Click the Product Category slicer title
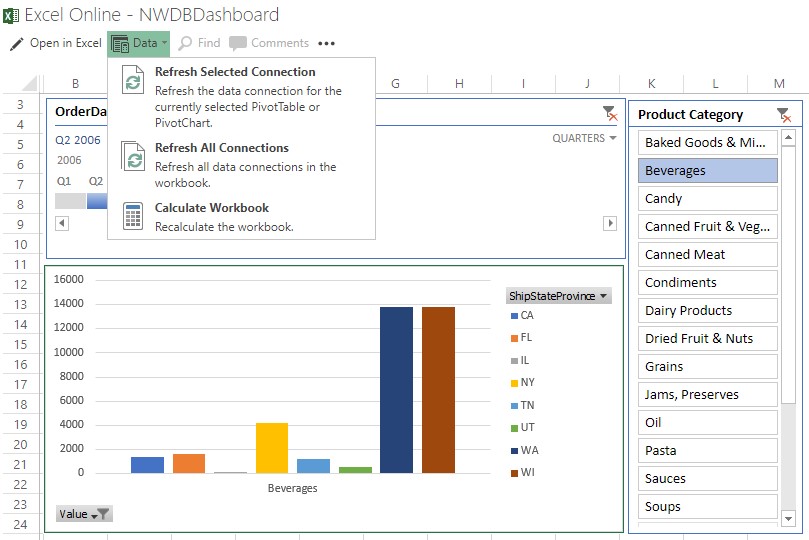This screenshot has height=540, width=809. click(690, 114)
